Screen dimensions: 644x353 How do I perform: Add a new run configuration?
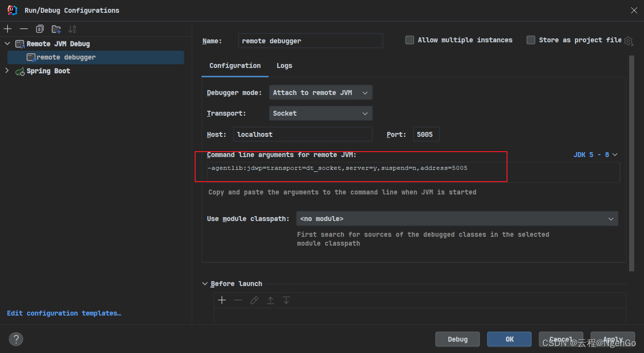click(x=7, y=29)
